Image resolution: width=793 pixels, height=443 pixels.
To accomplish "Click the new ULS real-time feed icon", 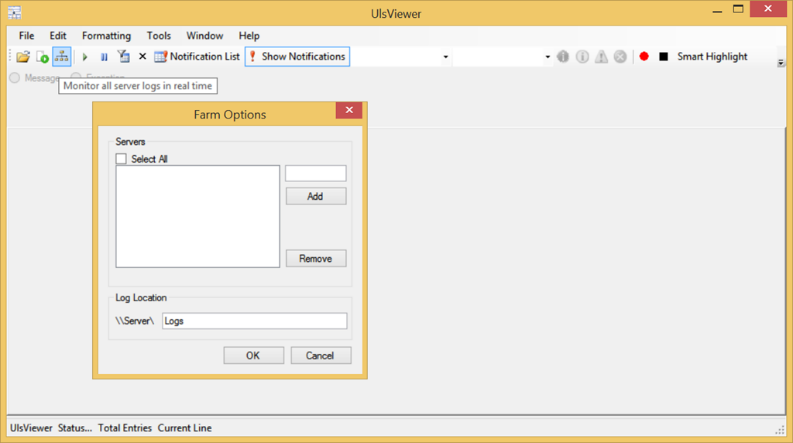I will [42, 57].
